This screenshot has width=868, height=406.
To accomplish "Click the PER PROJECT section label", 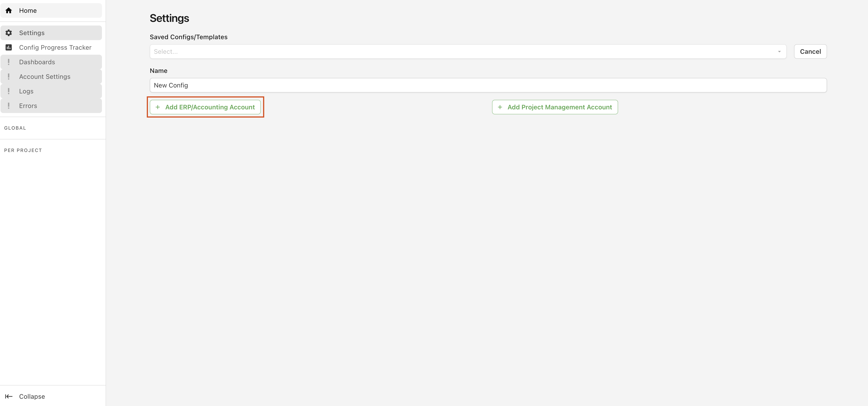I will pos(23,150).
